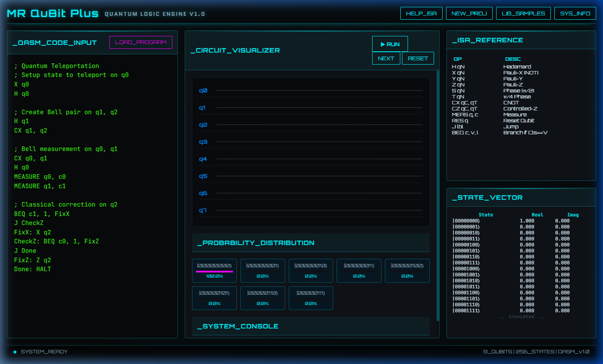Click the _ISA_REFERENCE panel header
603x364 pixels.
(x=521, y=40)
